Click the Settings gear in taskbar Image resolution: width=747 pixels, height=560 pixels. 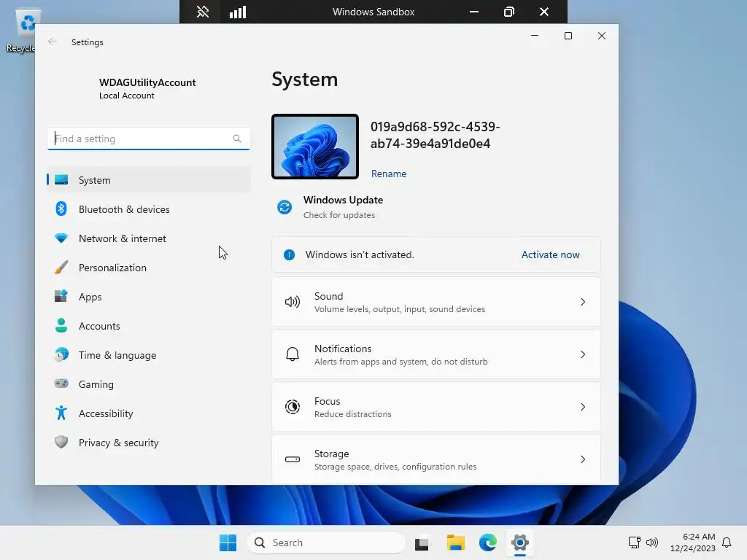pos(519,542)
